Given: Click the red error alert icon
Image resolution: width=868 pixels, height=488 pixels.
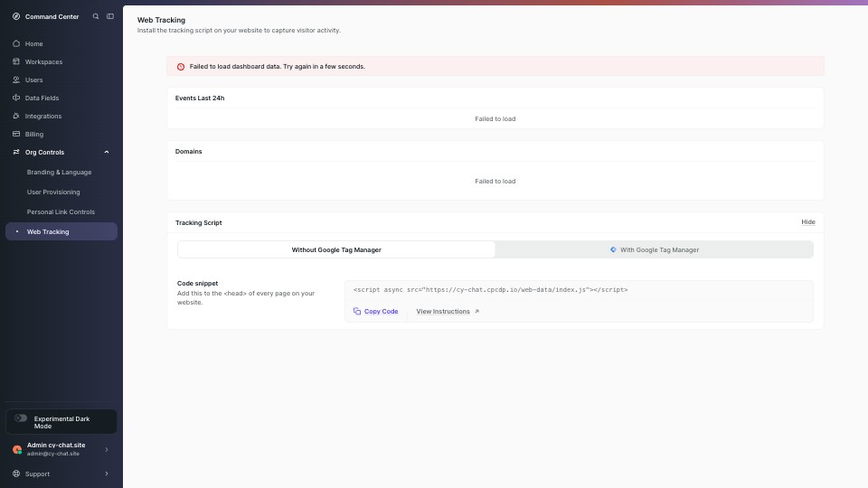Looking at the screenshot, I should [181, 66].
